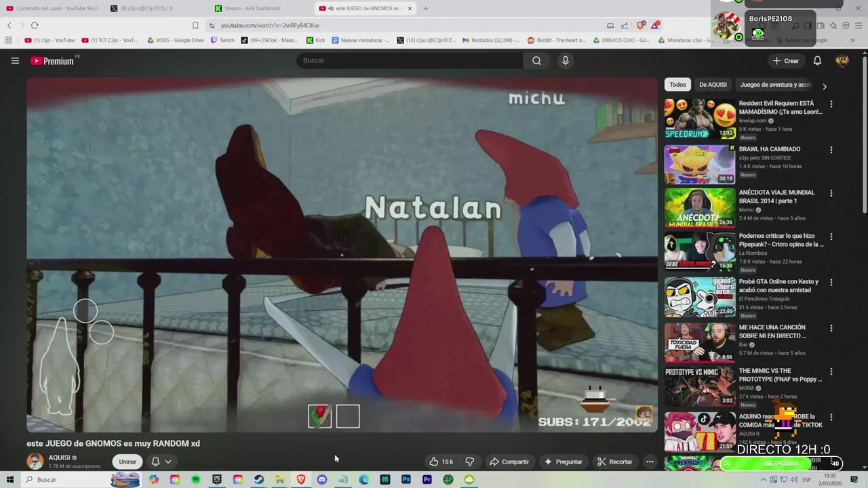This screenshot has width=868, height=488.
Task: Open 'VODS - Google Drive' bookmark
Action: [175, 40]
